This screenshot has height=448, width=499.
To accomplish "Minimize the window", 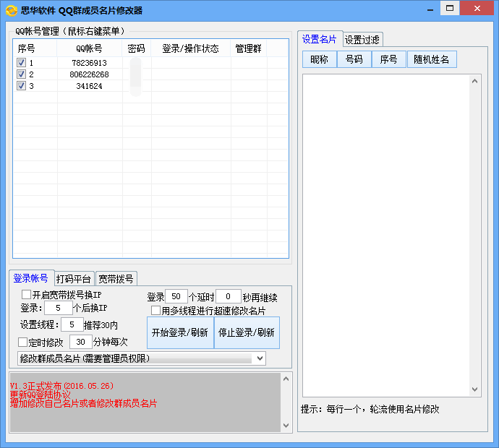I will click(x=430, y=9).
